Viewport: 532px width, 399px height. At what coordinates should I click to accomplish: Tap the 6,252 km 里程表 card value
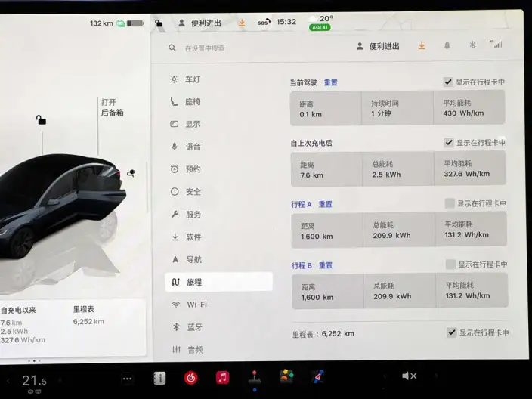[88, 322]
